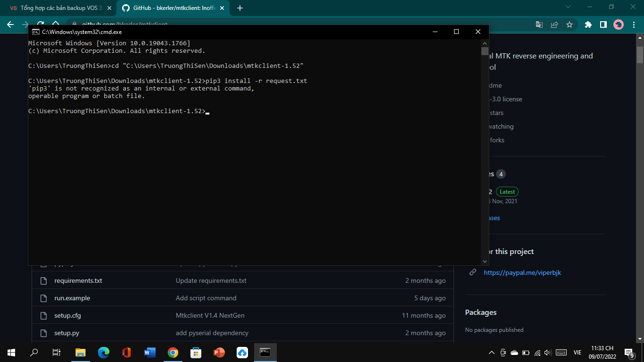Click the share page icon in address bar
Screen dimensions: 644x362
tap(554, 25)
